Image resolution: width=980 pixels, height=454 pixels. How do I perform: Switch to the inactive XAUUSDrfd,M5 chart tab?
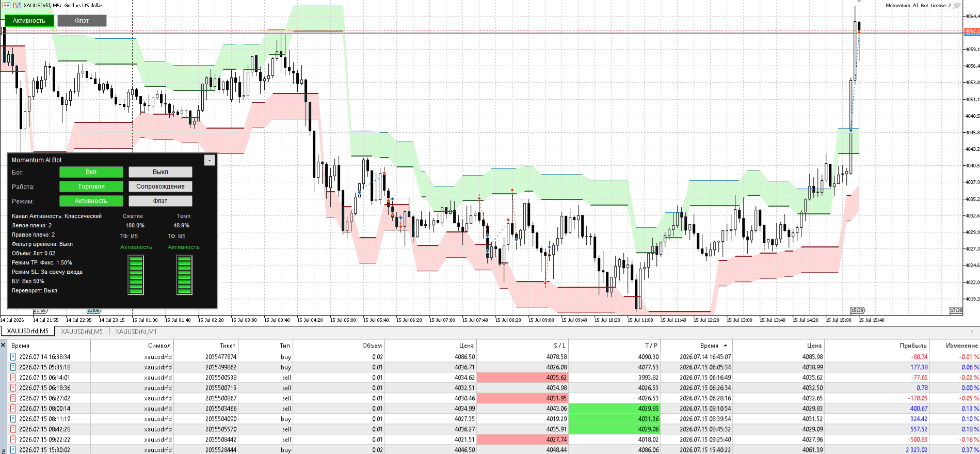coord(82,332)
